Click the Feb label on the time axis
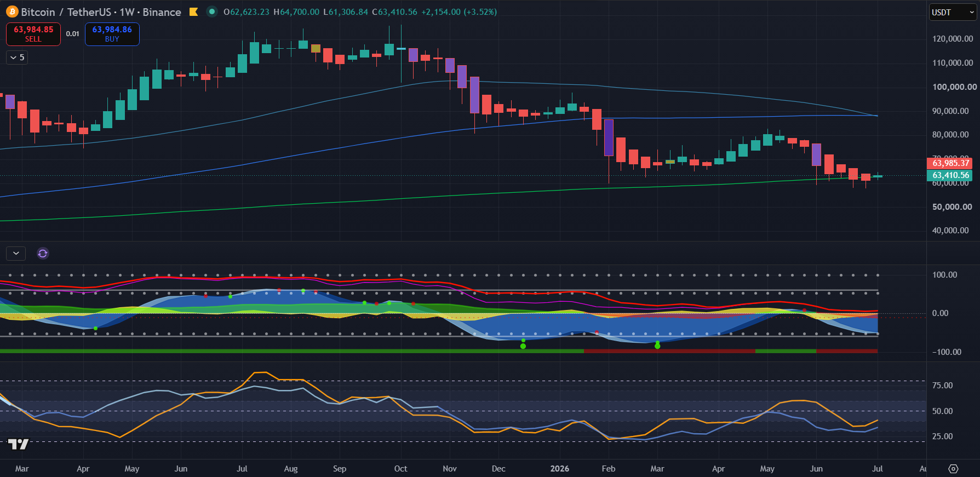Screen dimensions: 980x477 click(x=609, y=469)
